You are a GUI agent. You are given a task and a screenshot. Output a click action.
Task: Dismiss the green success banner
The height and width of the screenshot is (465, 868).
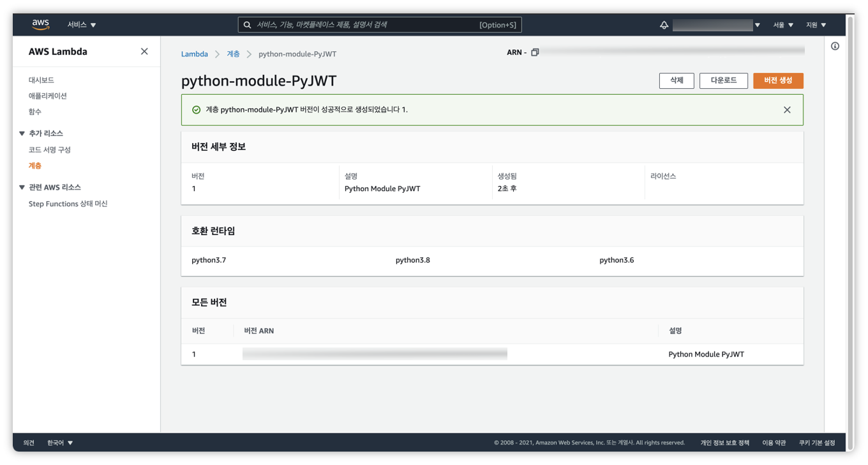point(787,110)
